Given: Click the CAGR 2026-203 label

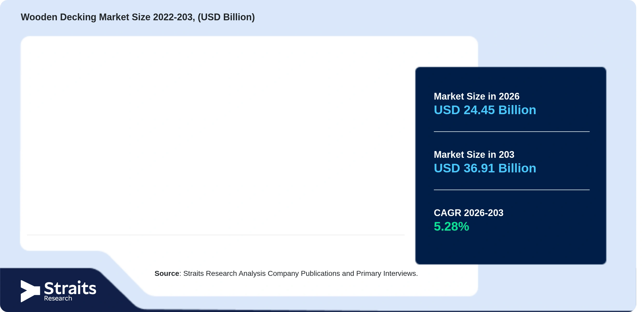Looking at the screenshot, I should [x=468, y=213].
